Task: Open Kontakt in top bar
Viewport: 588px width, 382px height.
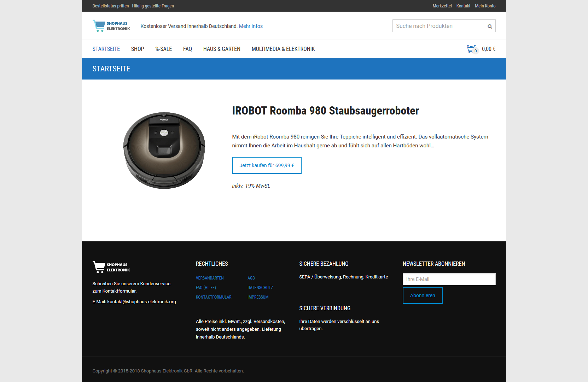Action: pos(463,6)
